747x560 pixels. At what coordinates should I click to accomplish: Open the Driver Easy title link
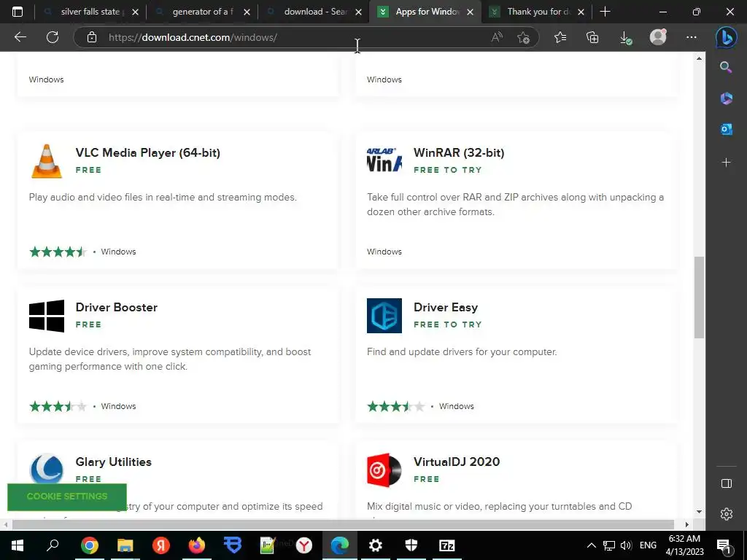tap(446, 308)
